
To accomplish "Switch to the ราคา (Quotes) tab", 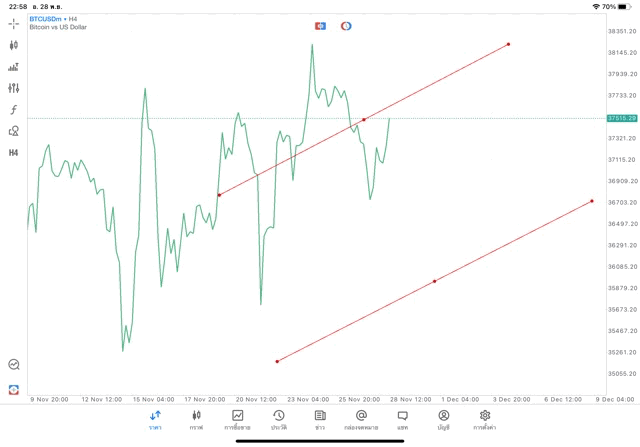I will coord(156,419).
